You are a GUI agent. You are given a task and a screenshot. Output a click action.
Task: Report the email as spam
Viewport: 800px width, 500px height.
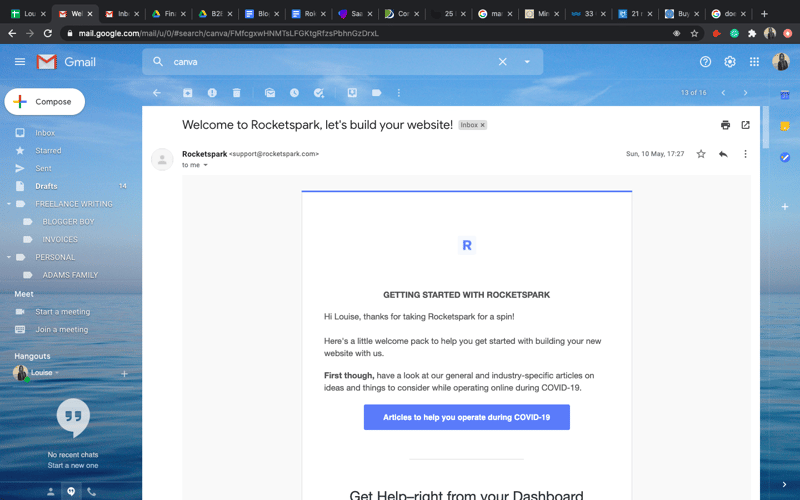pos(212,93)
